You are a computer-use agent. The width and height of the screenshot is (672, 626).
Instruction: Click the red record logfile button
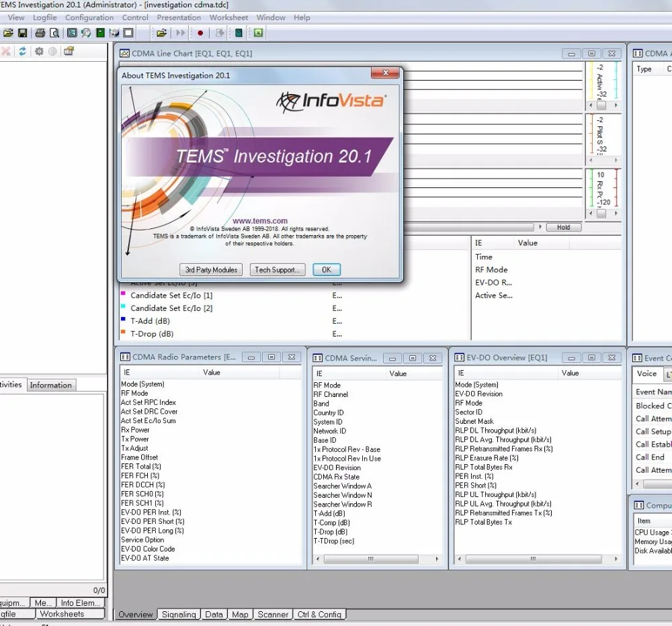coord(200,33)
